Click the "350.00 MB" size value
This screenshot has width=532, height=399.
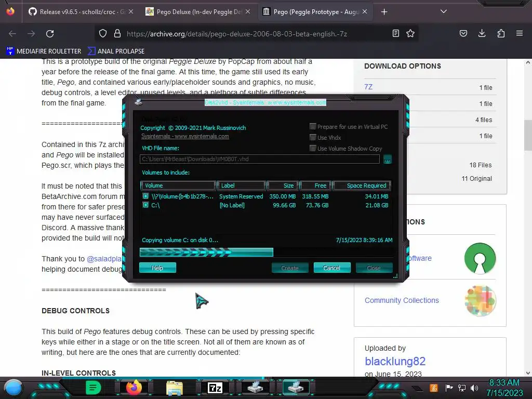click(283, 196)
